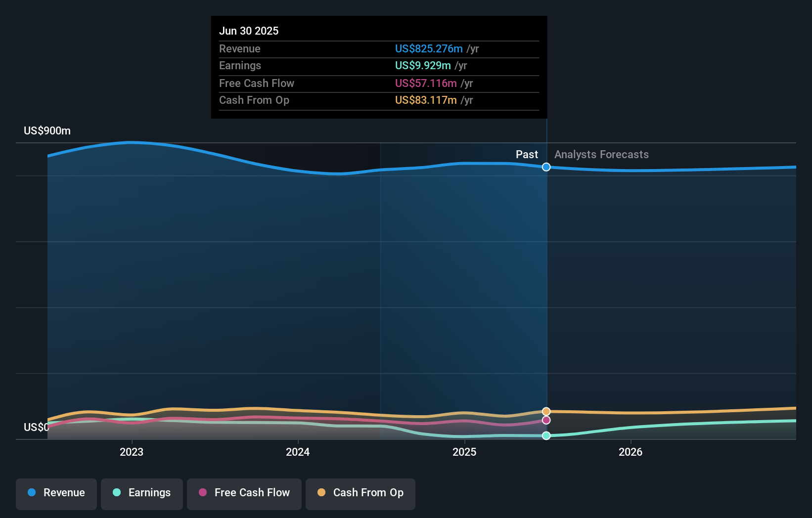Click the teal Earnings legend dot
The width and height of the screenshot is (812, 518).
[x=117, y=493]
